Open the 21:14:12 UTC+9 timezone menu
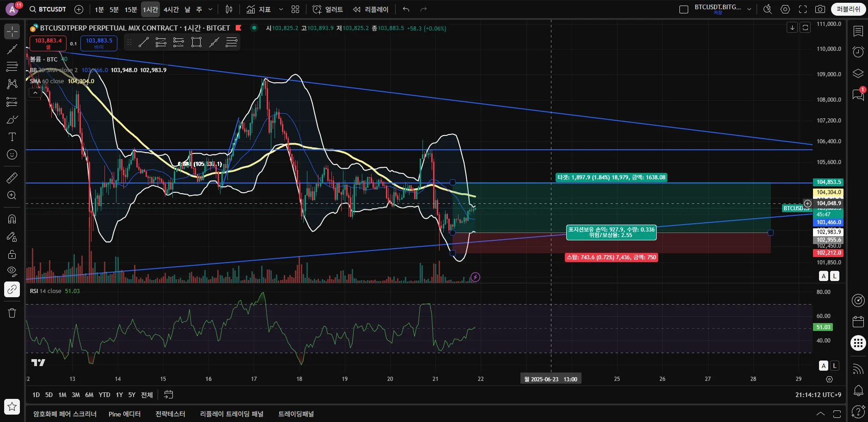This screenshot has width=868, height=422. pyautogui.click(x=818, y=395)
